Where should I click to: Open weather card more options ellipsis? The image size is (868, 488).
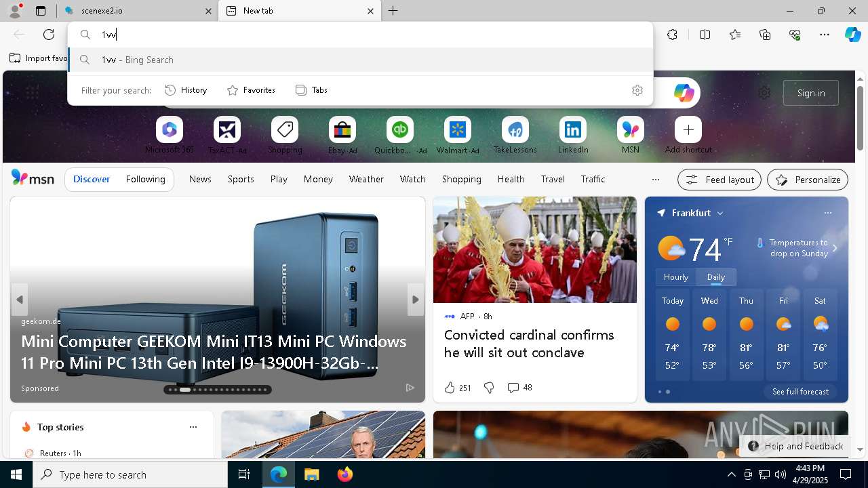click(827, 213)
